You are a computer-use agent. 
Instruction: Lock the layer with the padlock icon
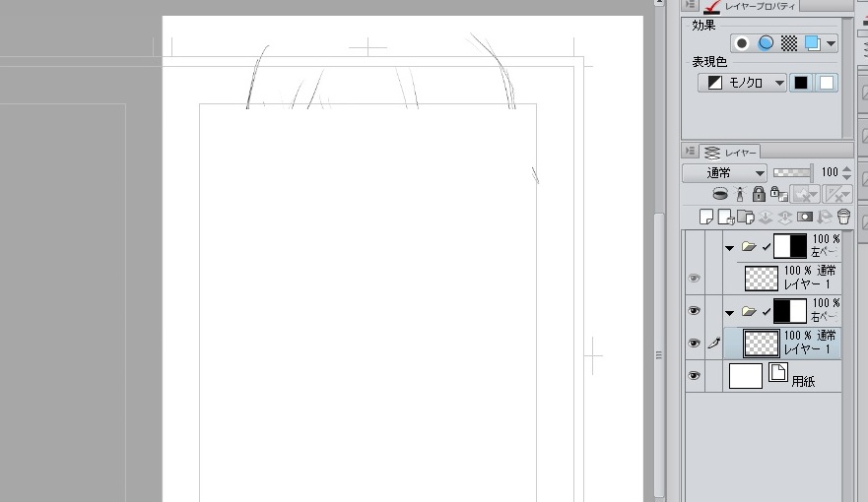tap(759, 194)
